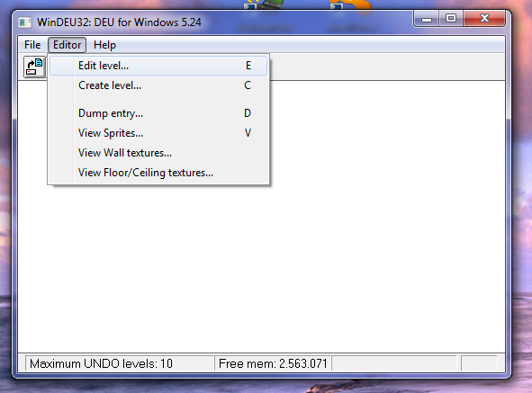Close the WinDEU32 window

[x=484, y=18]
